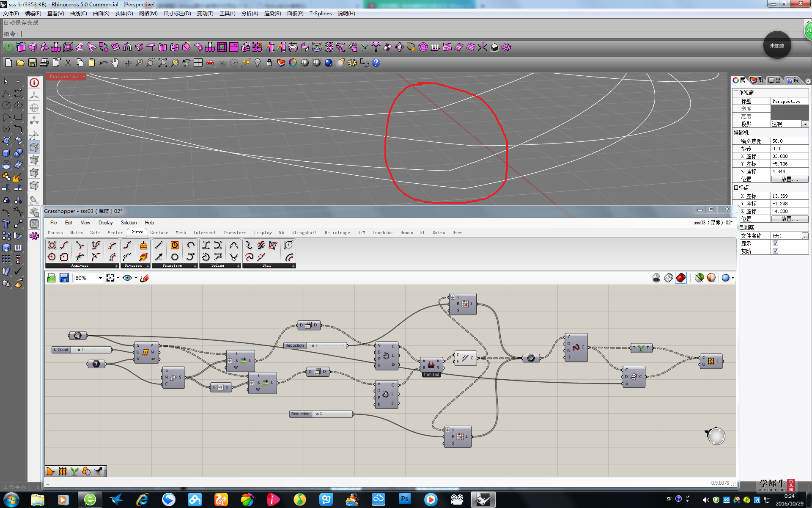
Task: Click Rhino Help question mark icon
Action: click(376, 63)
